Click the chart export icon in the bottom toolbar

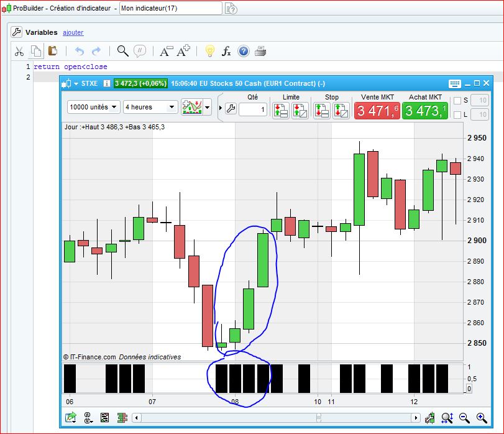[71, 418]
